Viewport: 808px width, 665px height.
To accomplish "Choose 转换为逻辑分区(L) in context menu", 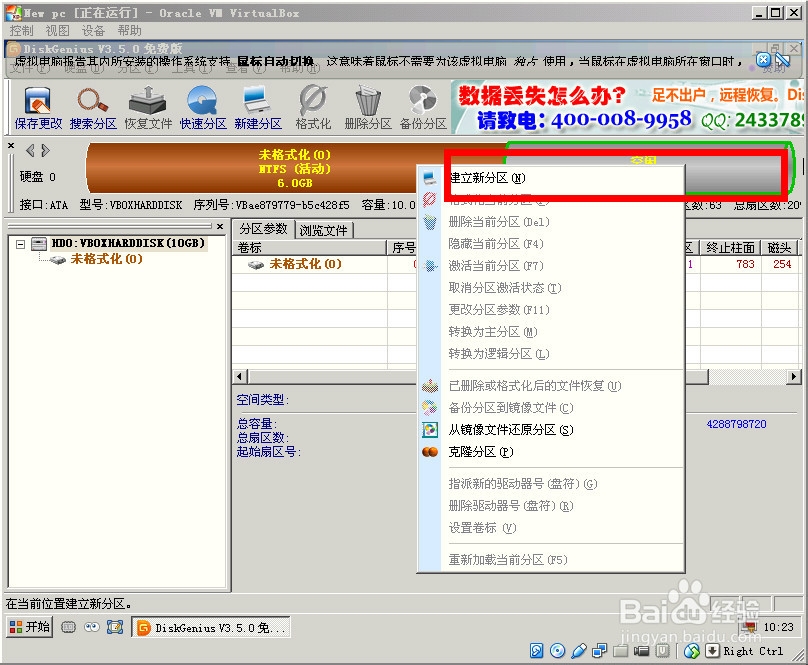I will [551, 354].
